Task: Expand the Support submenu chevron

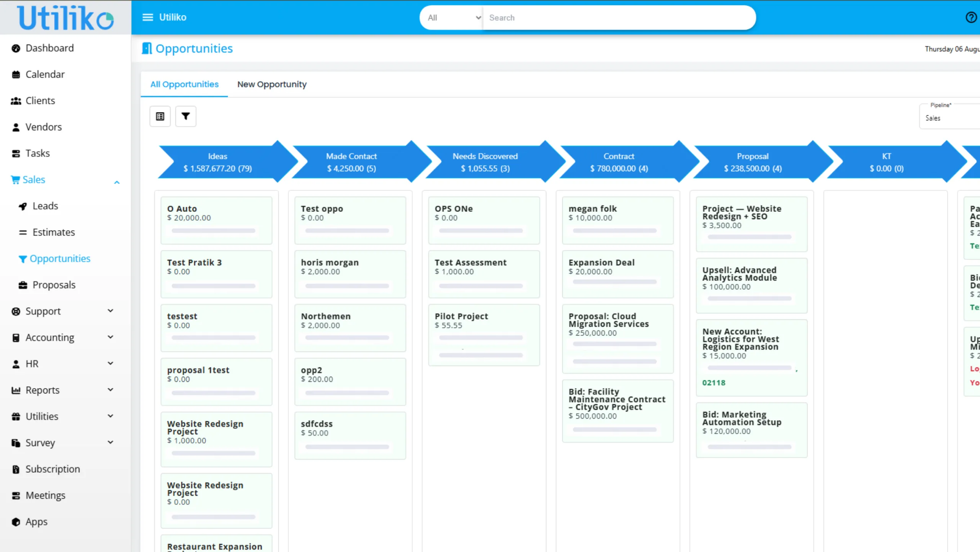Action: (x=110, y=311)
